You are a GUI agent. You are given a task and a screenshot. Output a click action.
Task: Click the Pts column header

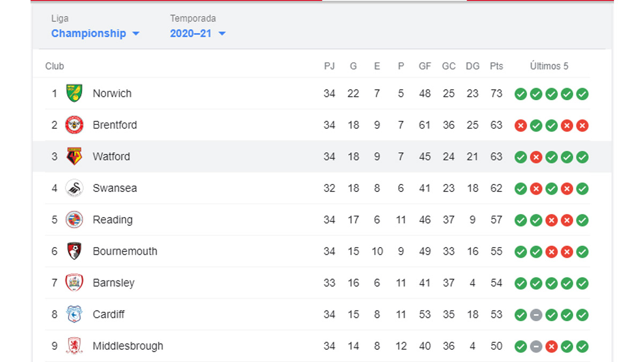(497, 66)
